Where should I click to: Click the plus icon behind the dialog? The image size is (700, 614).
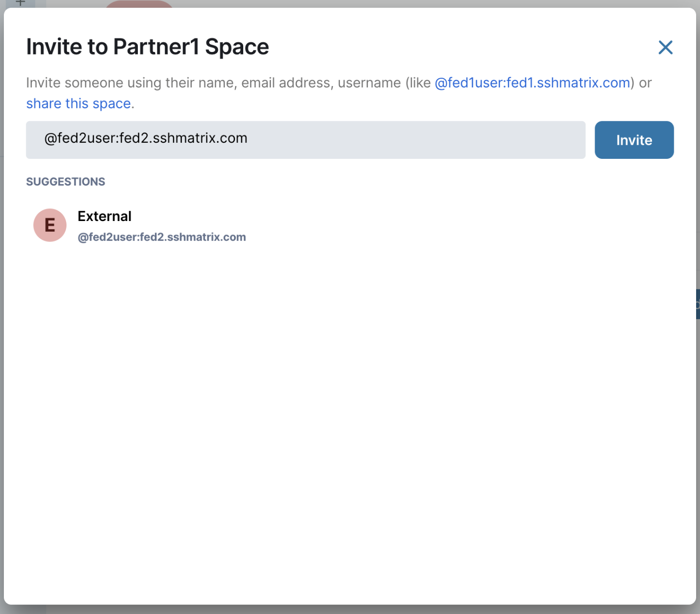pyautogui.click(x=20, y=3)
